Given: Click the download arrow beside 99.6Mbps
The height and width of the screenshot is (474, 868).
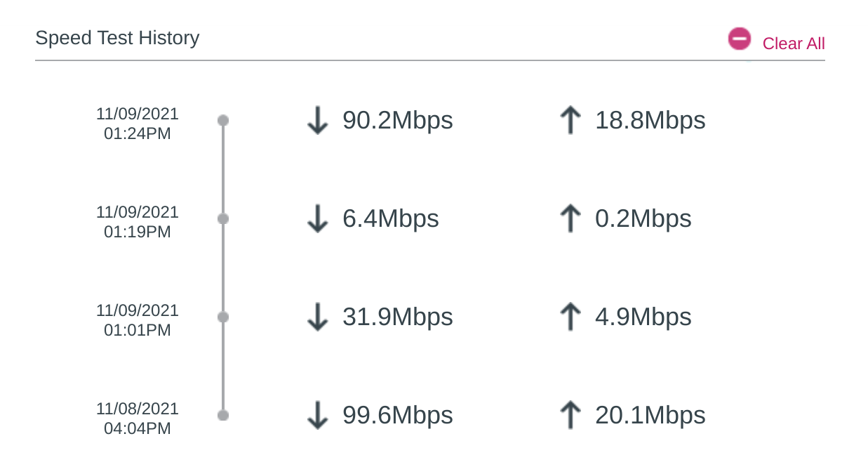Looking at the screenshot, I should coord(318,416).
